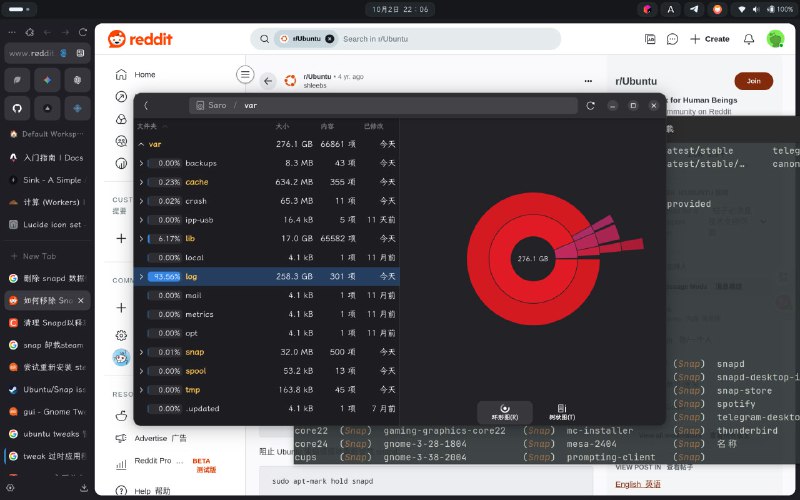
Task: Open the Reddit chat icon
Action: pos(672,39)
